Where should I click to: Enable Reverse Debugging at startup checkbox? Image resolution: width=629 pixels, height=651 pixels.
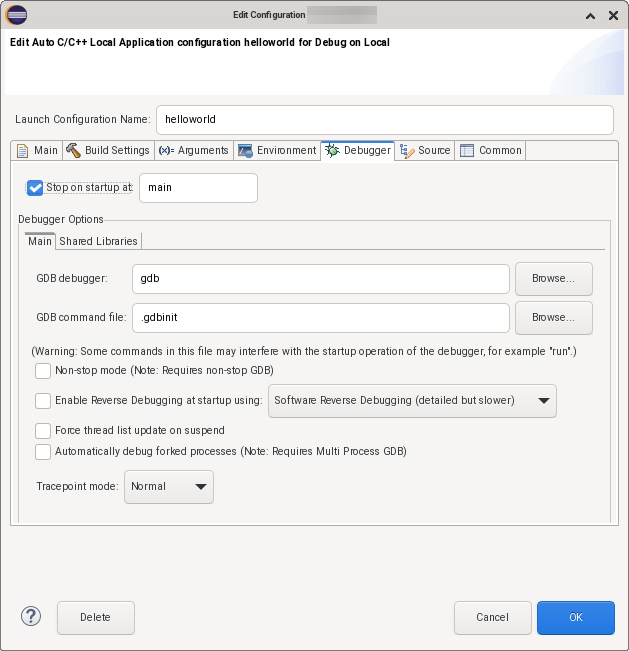(43, 401)
